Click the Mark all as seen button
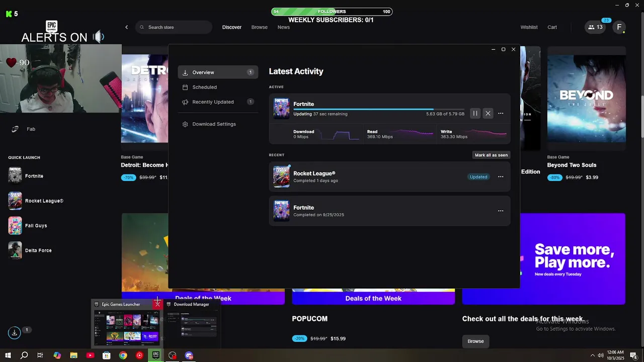The image size is (644, 362). tap(491, 155)
